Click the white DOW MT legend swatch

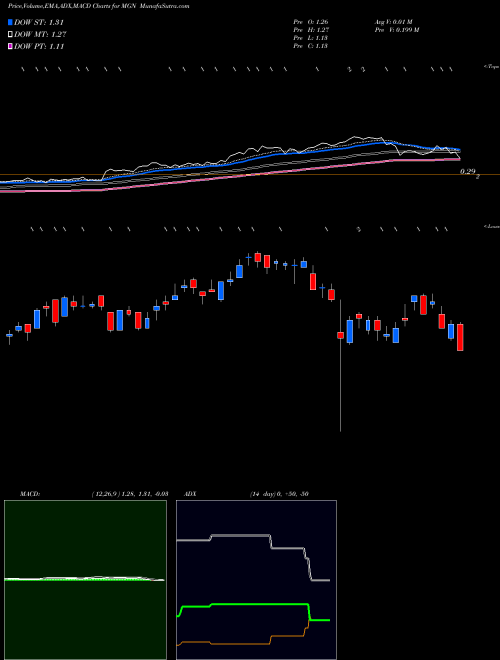click(x=10, y=35)
